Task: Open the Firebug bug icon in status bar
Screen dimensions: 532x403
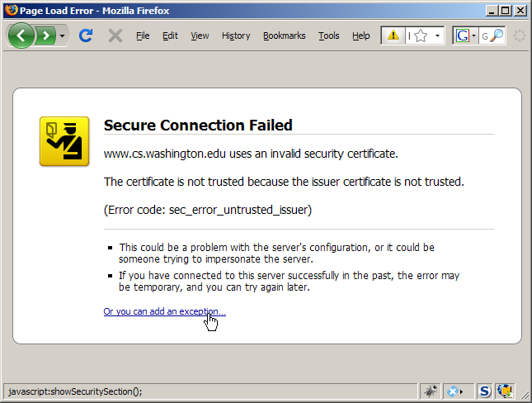Action: tap(430, 391)
